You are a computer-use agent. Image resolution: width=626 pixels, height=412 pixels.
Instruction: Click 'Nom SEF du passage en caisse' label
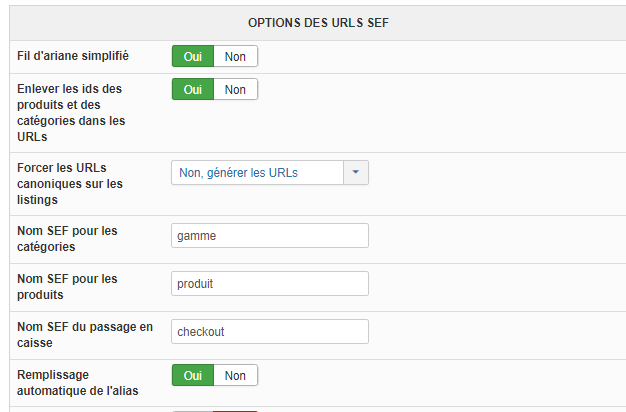(x=85, y=334)
